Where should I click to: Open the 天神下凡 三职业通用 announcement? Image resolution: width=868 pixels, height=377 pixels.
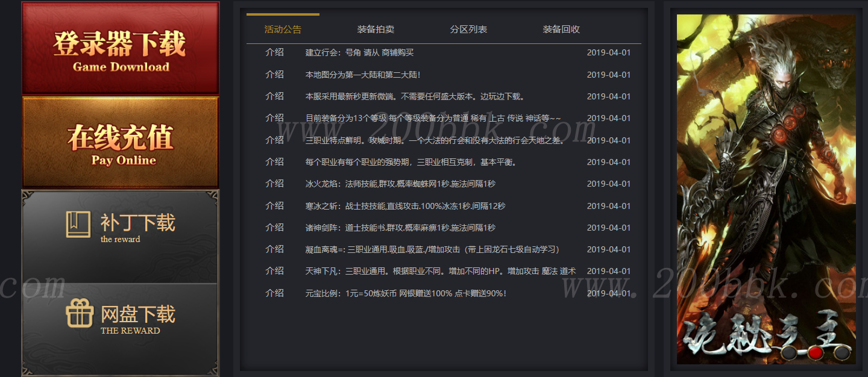pos(441,271)
